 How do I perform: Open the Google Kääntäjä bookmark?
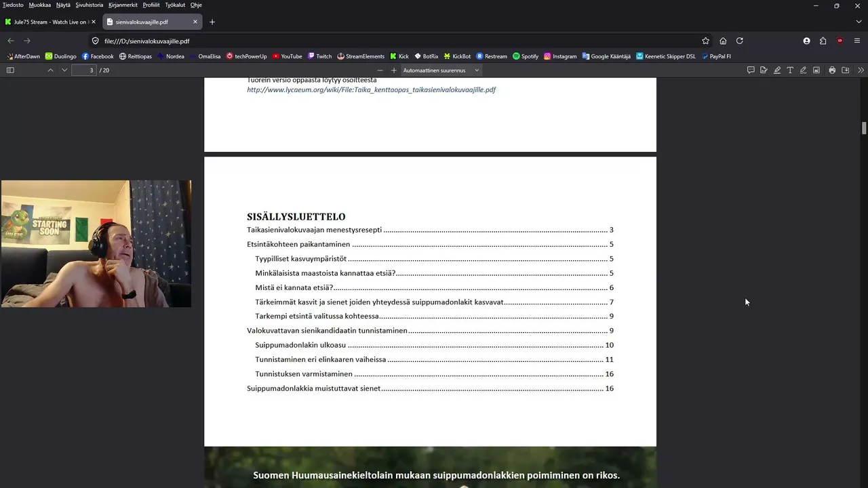(606, 56)
